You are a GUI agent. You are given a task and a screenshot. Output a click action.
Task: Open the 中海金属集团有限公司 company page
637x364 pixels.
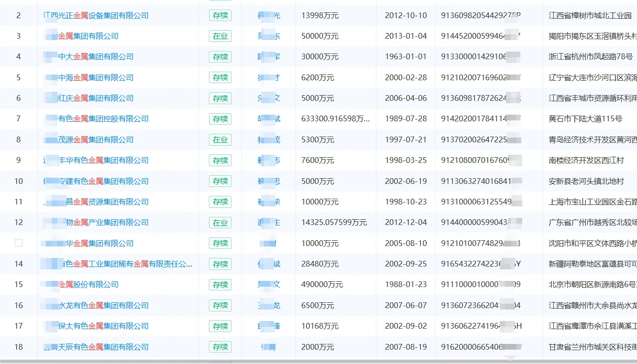[96, 77]
